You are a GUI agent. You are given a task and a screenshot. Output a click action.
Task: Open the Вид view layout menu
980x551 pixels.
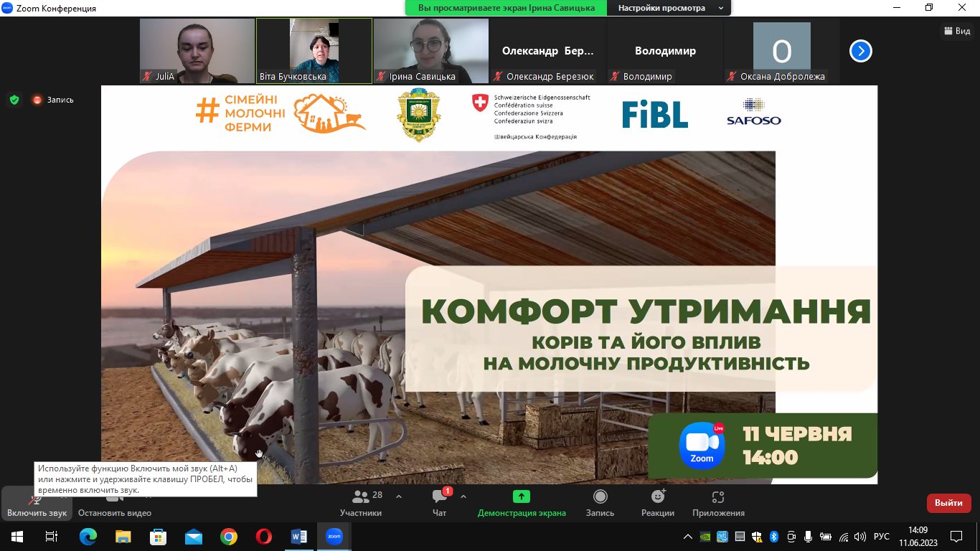tap(957, 31)
